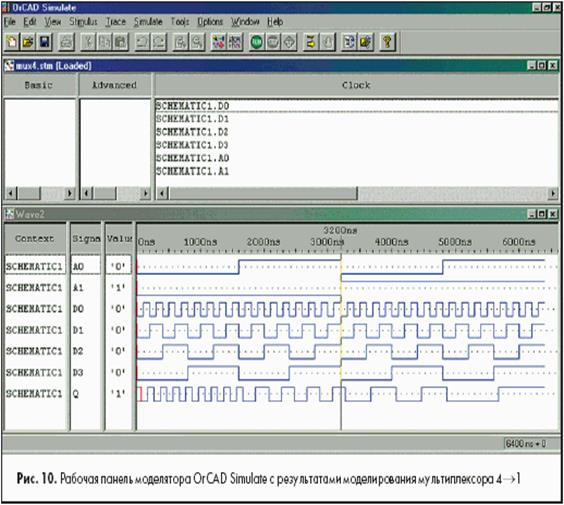The height and width of the screenshot is (505, 564).
Task: Click the yellow hourglass-shaped toolbar icon
Action: pos(311,42)
